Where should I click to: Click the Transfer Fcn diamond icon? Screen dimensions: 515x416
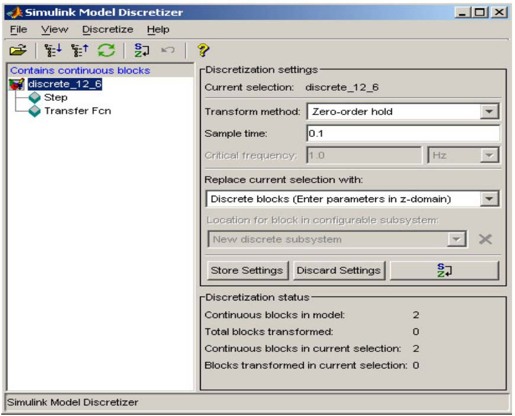pyautogui.click(x=35, y=111)
